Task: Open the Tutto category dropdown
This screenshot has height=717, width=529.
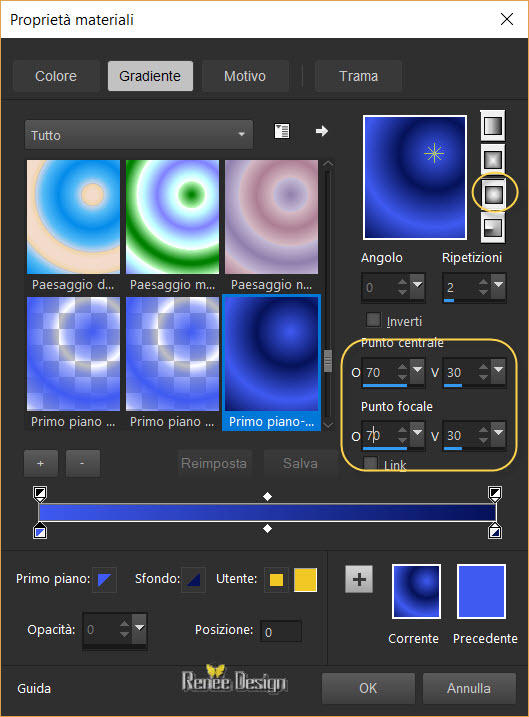Action: (139, 134)
